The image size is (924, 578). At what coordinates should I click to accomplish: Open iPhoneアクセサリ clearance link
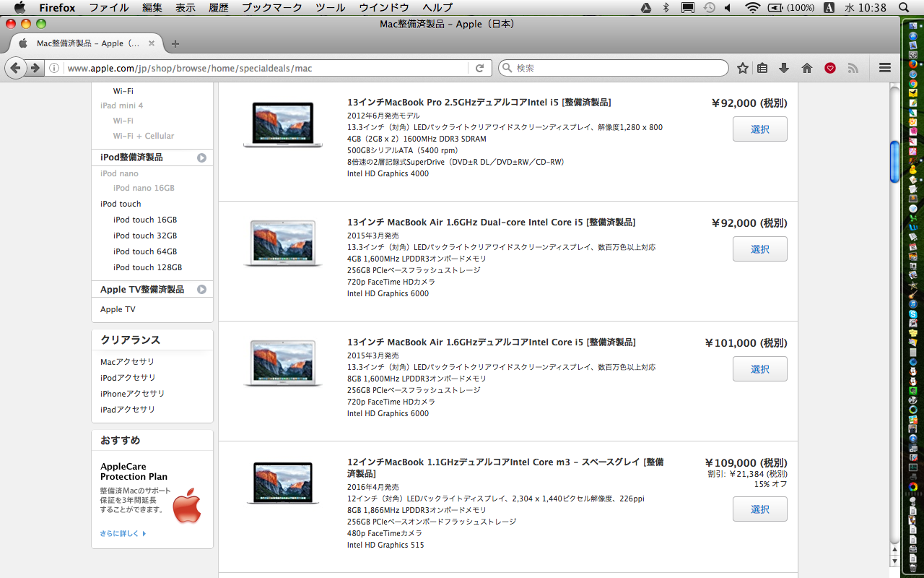pos(132,394)
